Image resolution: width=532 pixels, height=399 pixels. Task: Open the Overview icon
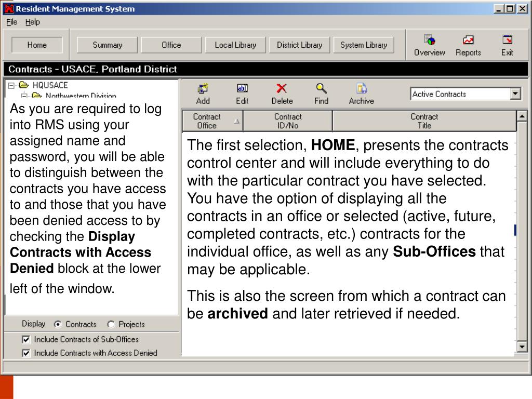(x=430, y=40)
